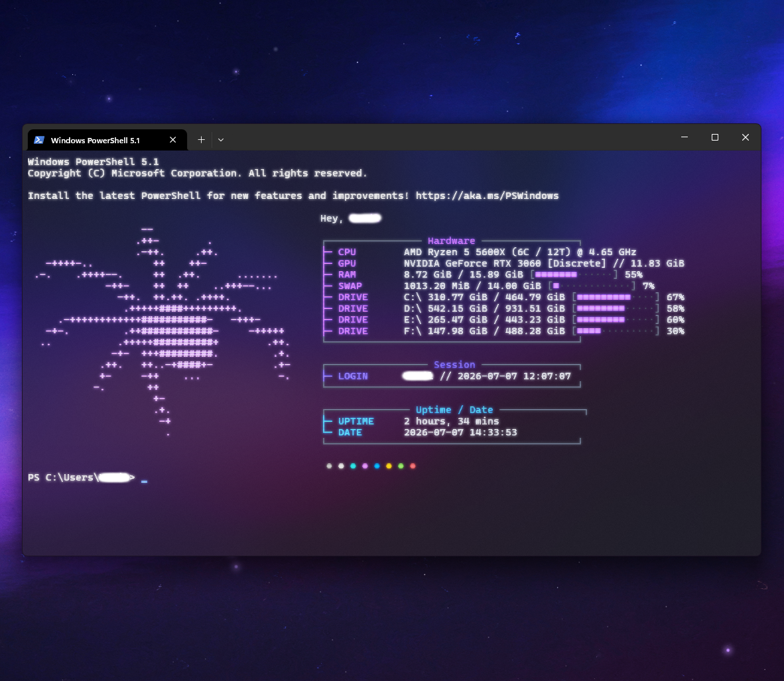Click the SWAP label in Hardware
The height and width of the screenshot is (681, 784).
coord(350,286)
